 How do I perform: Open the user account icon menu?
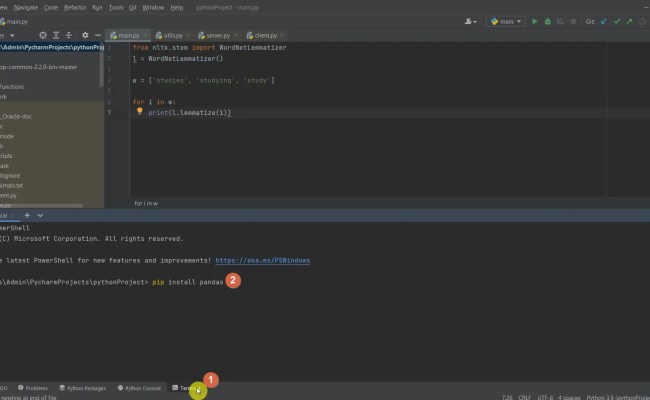pyautogui.click(x=471, y=22)
